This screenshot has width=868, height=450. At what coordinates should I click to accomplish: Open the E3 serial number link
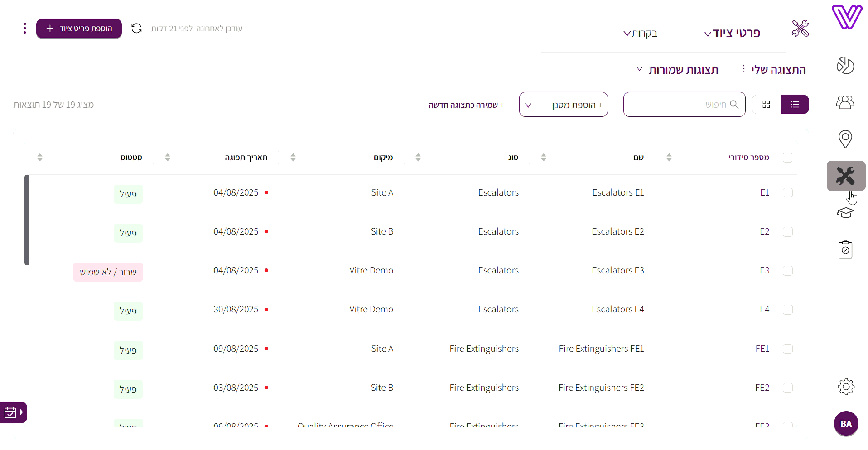[765, 270]
